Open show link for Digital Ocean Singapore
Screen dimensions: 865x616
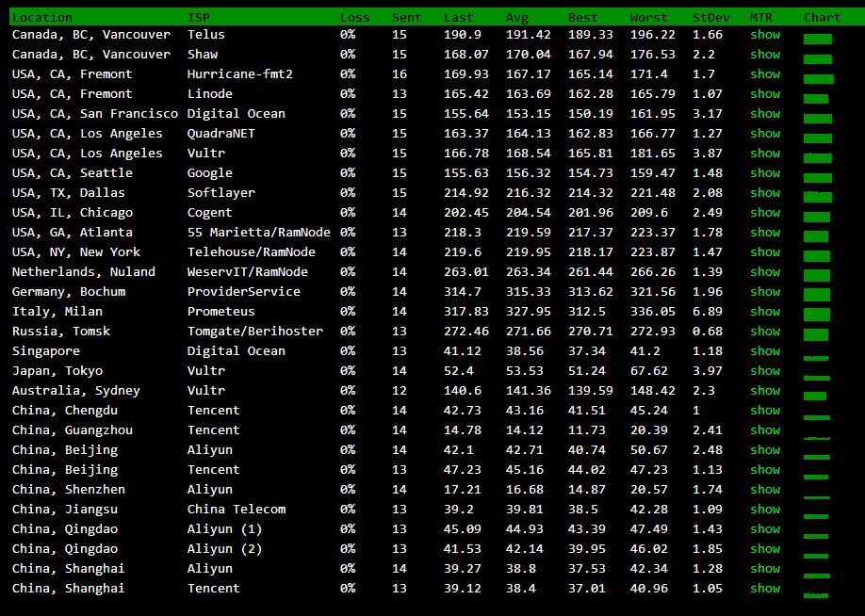(764, 351)
